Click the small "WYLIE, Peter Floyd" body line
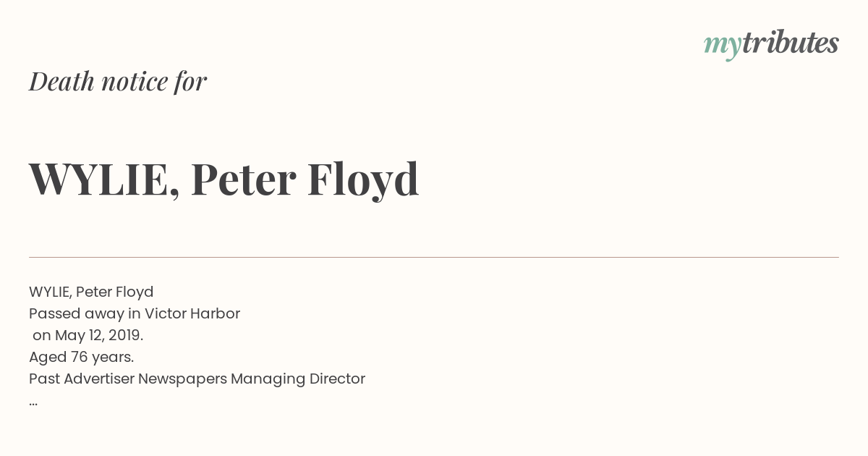 [91, 292]
